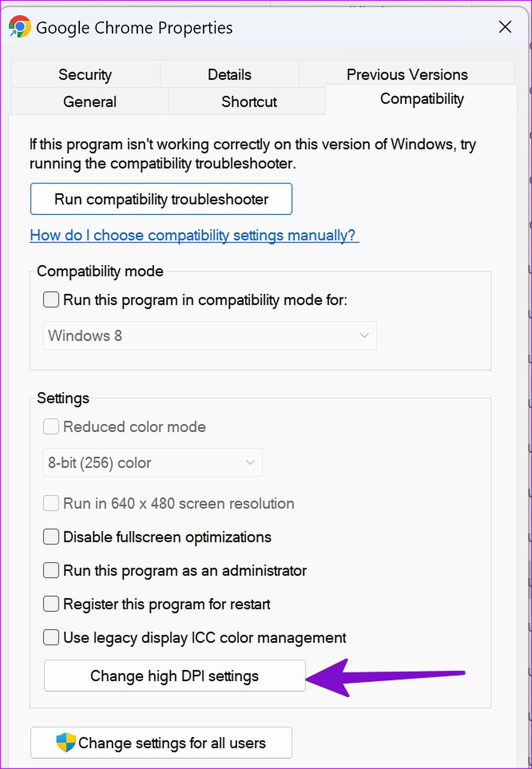532x769 pixels.
Task: Click Run compatibility troubleshooter
Action: [x=161, y=199]
